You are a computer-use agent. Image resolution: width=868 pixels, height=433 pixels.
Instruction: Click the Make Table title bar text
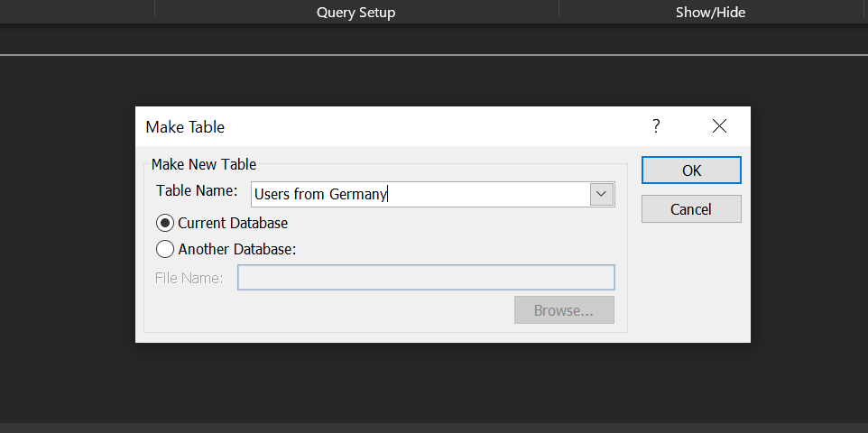185,127
